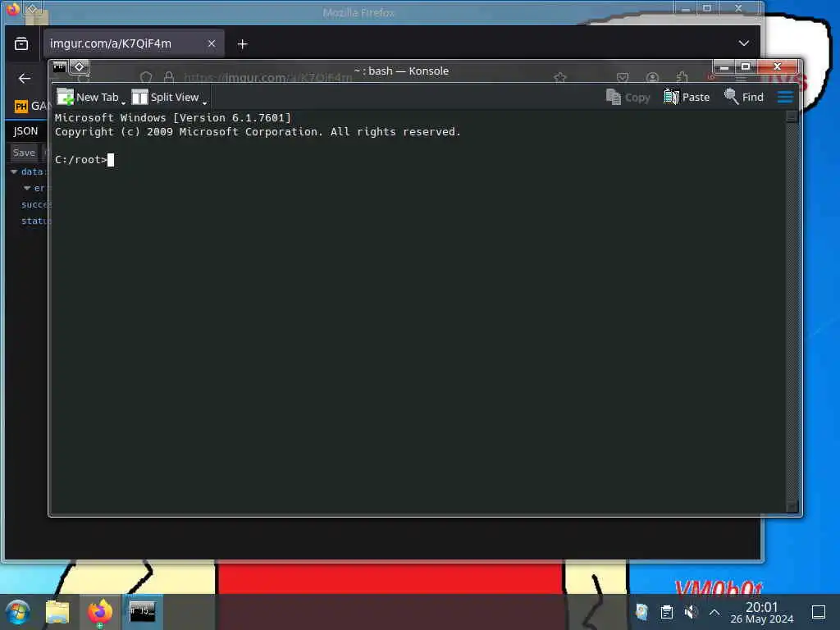Viewport: 840px width, 630px height.
Task: Open a new tab in Firefox
Action: click(242, 44)
